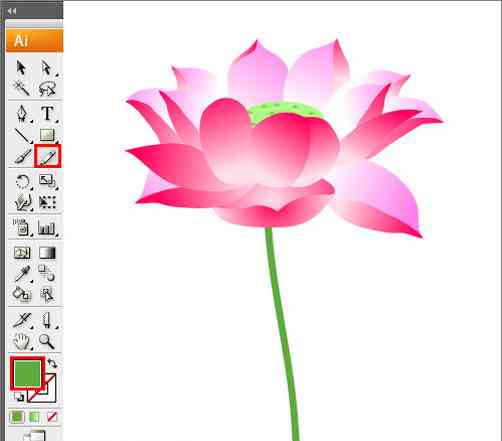Pick the Rotate tool
This screenshot has height=441, width=502.
coord(23,182)
